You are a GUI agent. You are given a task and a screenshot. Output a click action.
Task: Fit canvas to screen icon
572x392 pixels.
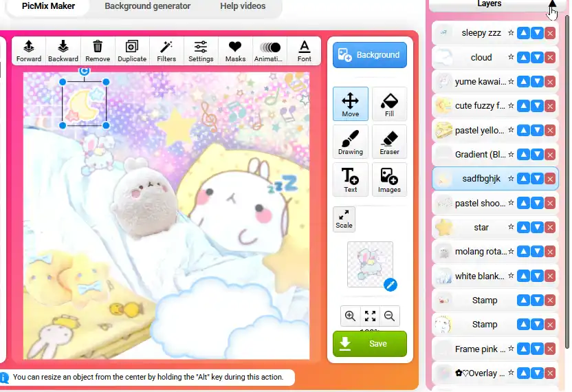pyautogui.click(x=370, y=316)
